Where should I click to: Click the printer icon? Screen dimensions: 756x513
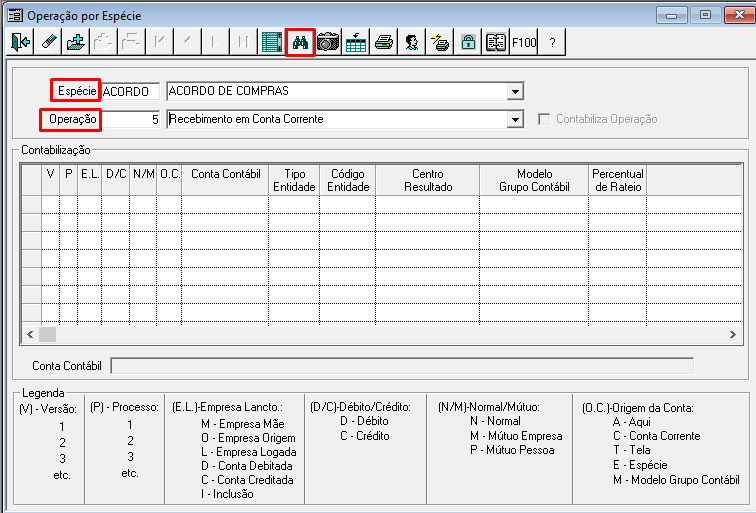384,42
